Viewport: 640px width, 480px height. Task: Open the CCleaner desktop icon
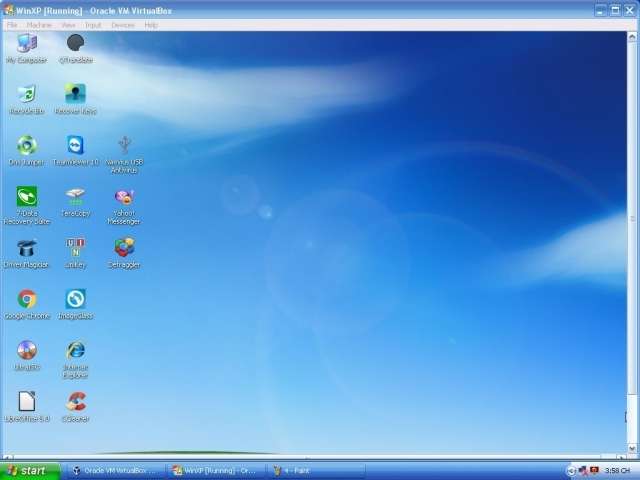click(75, 403)
